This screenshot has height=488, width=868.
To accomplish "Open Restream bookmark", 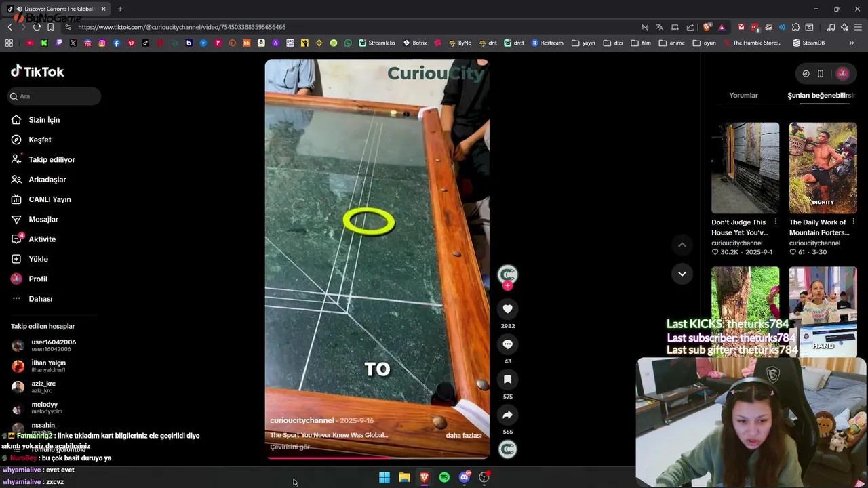I will coord(547,43).
